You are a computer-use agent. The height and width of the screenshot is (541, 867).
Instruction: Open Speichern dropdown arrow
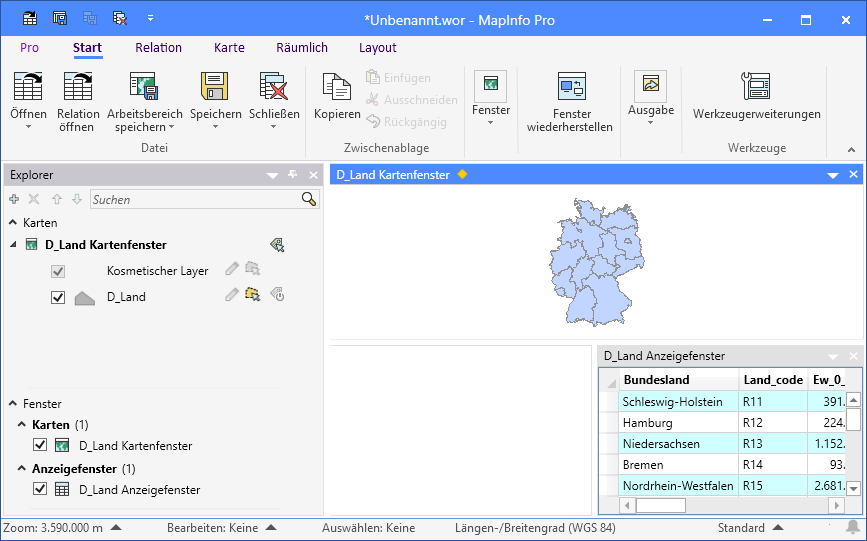point(215,127)
